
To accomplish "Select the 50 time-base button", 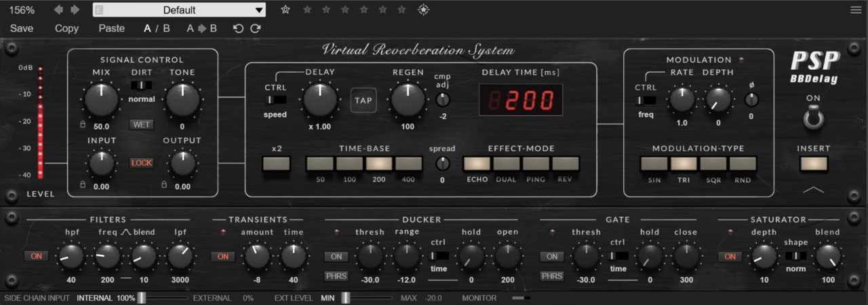I will click(320, 163).
